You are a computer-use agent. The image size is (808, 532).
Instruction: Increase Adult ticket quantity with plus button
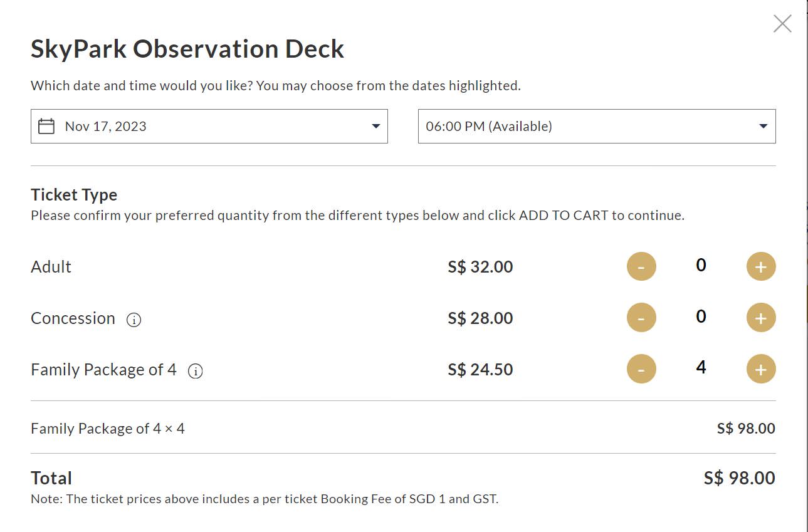[x=760, y=267]
